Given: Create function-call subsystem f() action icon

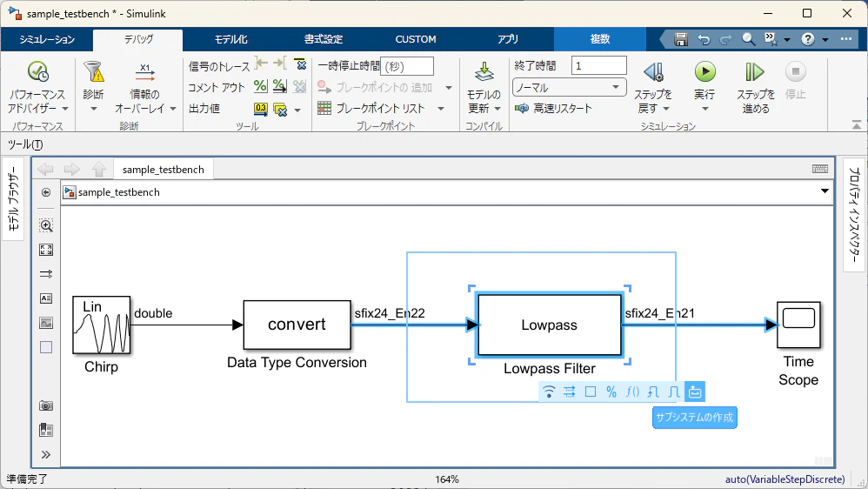Looking at the screenshot, I should pos(632,392).
